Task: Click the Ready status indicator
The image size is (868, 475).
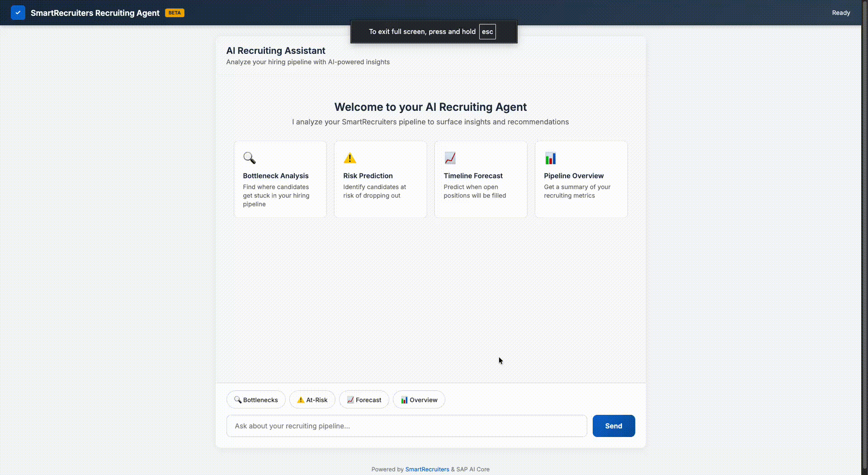Action: point(841,13)
